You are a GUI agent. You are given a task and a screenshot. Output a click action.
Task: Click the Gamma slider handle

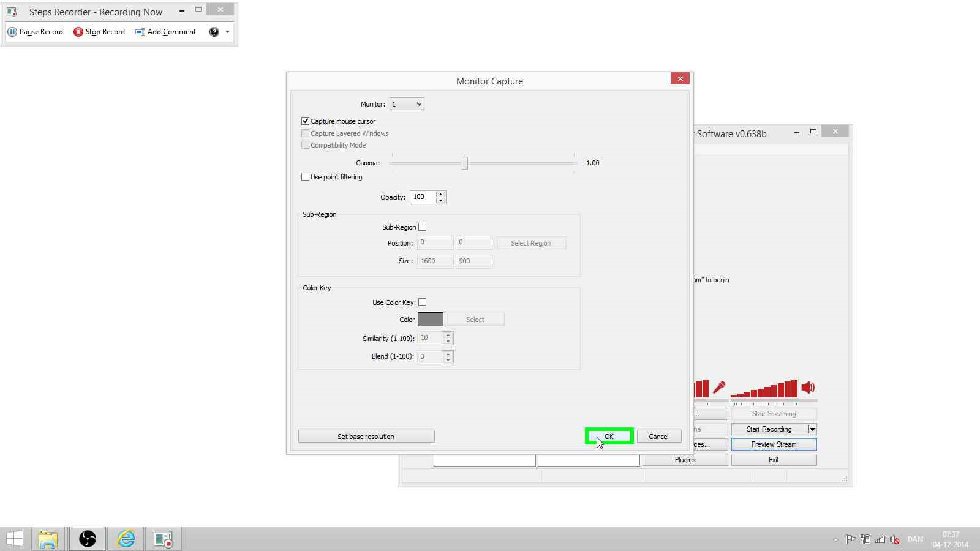pos(465,163)
